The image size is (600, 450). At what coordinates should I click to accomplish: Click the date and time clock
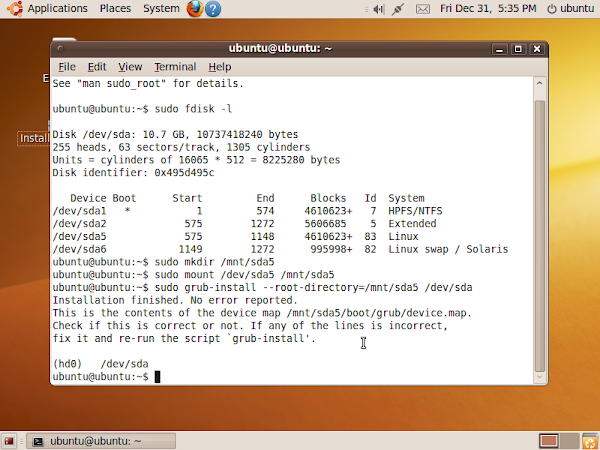click(488, 8)
